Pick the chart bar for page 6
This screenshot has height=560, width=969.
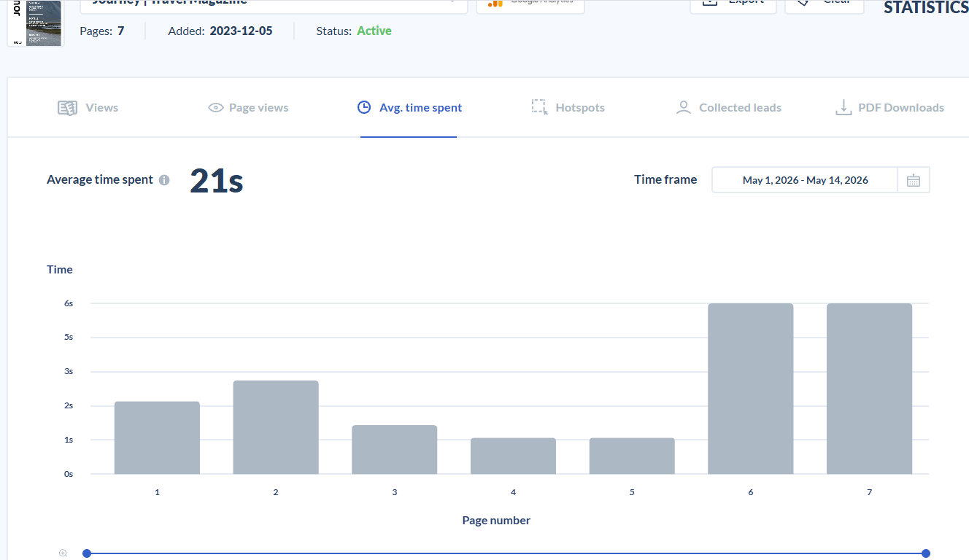tap(751, 389)
